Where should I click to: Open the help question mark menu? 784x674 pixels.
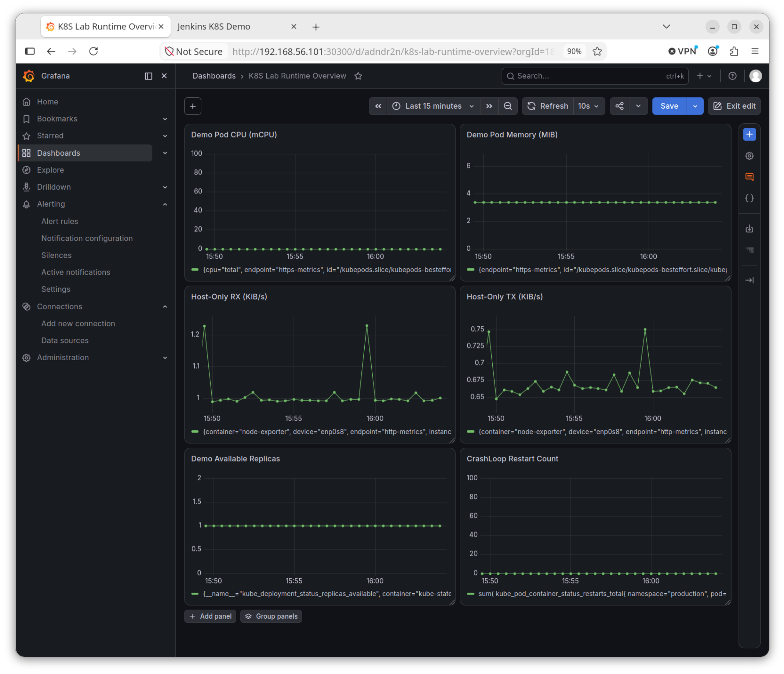[x=732, y=76]
